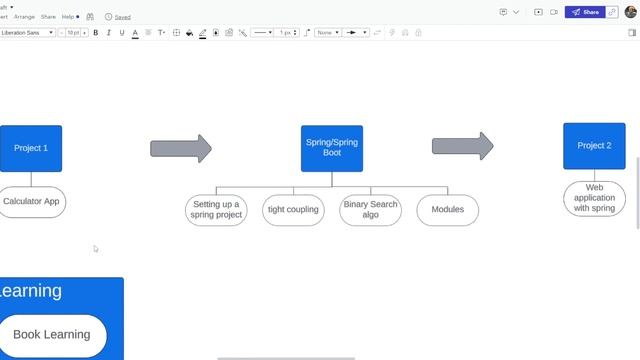This screenshot has height=360, width=640.
Task: Select the Project 2 box
Action: (594, 146)
